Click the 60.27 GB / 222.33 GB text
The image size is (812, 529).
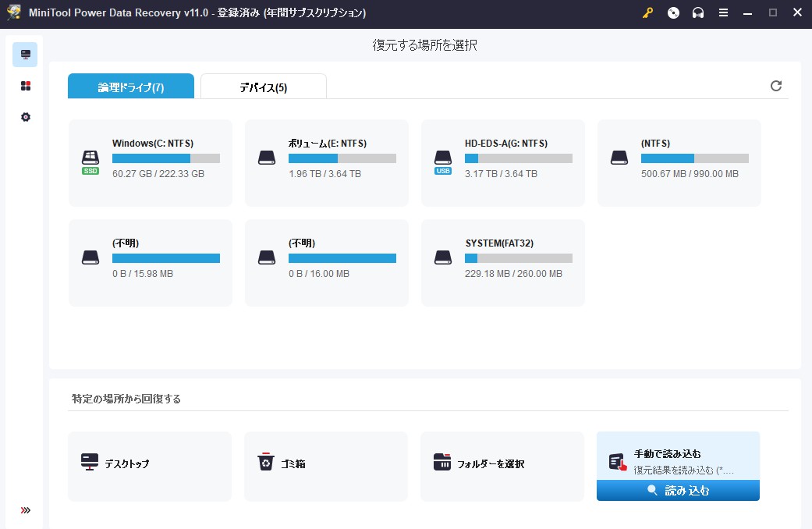[x=158, y=174]
